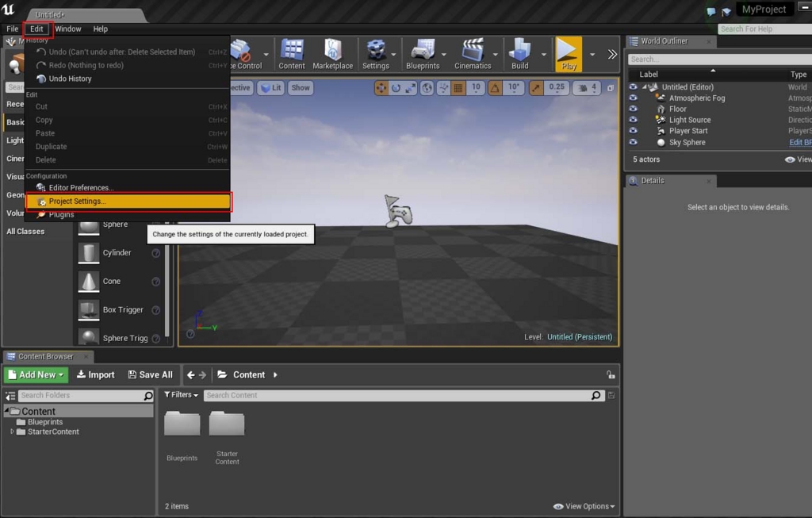This screenshot has height=518, width=812.
Task: Toggle world/local coordinate system icon
Action: (x=427, y=88)
